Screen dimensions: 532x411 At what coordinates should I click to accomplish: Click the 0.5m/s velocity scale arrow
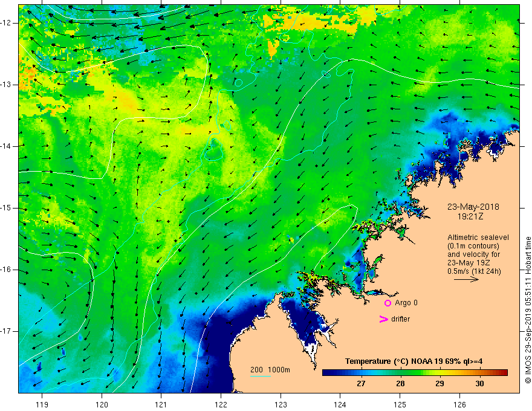466,279
